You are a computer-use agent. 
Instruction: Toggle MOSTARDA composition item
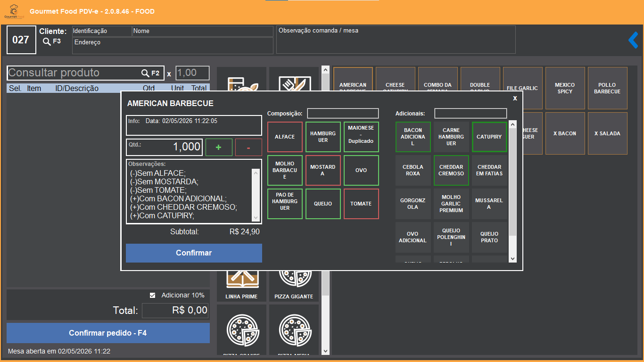pyautogui.click(x=323, y=170)
